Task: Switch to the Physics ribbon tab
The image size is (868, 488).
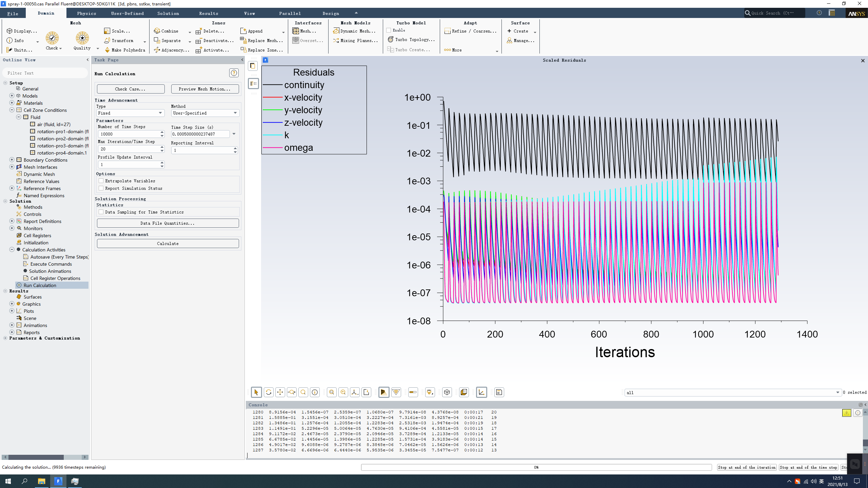Action: pyautogui.click(x=86, y=13)
